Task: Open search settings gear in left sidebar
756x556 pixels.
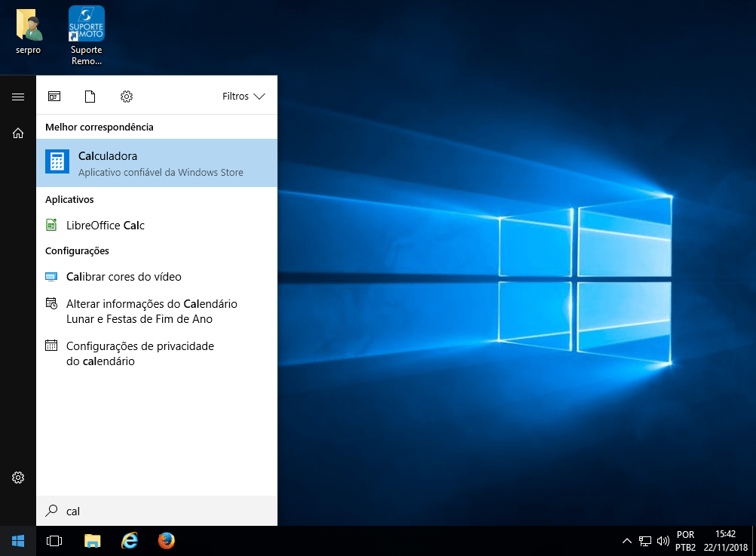Action: 18,478
